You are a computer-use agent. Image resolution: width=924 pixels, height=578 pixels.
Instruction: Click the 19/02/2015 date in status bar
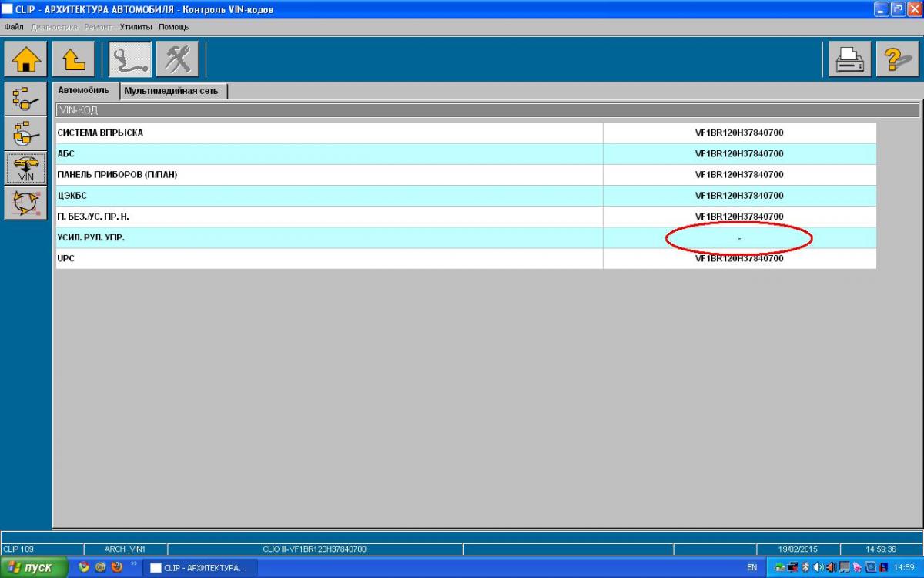pyautogui.click(x=798, y=549)
